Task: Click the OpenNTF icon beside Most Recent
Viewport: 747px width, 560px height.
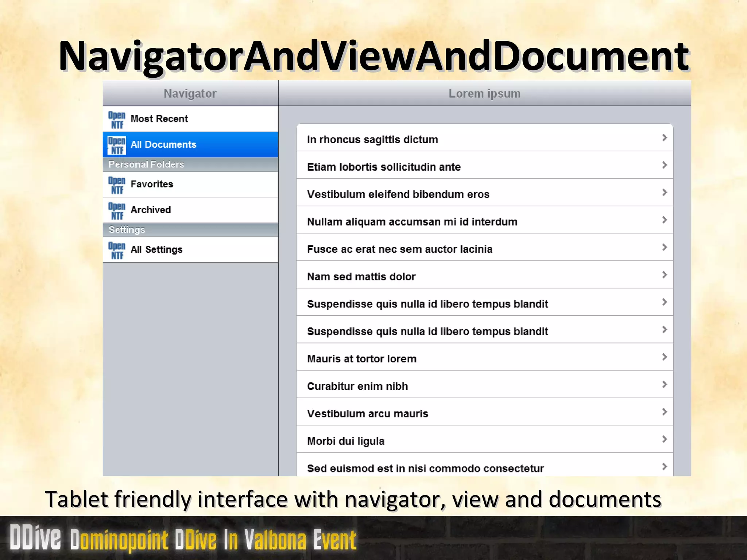Action: click(117, 120)
